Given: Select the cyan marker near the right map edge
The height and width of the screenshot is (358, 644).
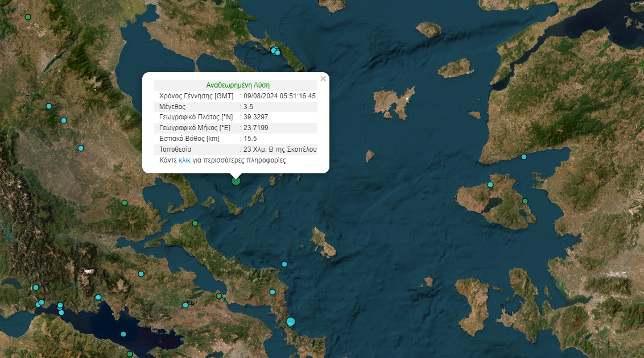Looking at the screenshot, I should click(x=523, y=156).
